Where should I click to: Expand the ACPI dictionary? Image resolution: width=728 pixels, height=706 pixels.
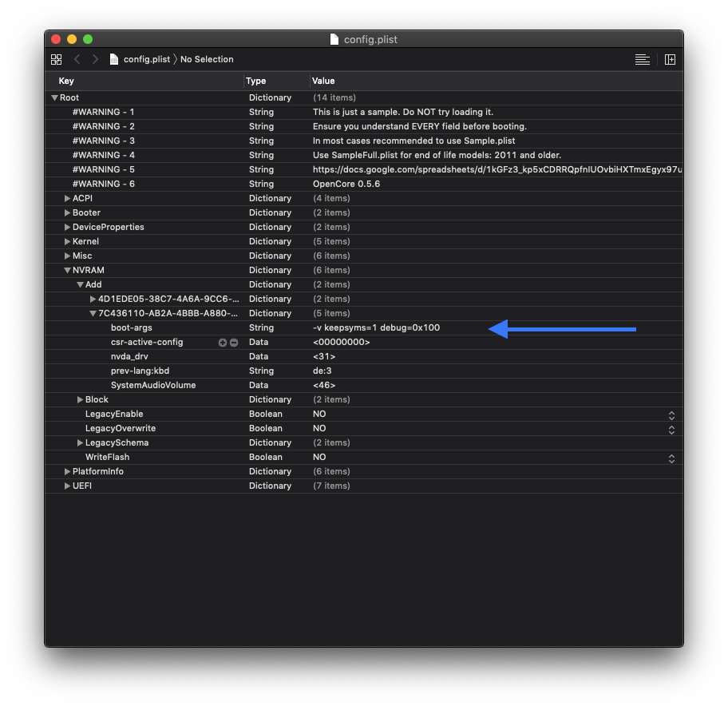pos(68,198)
